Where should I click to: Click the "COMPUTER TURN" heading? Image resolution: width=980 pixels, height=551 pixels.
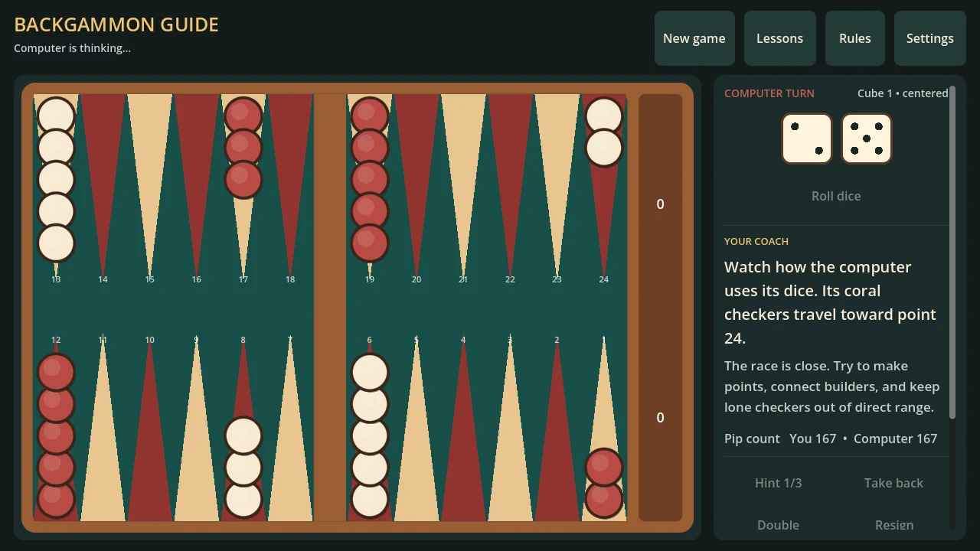tap(769, 93)
